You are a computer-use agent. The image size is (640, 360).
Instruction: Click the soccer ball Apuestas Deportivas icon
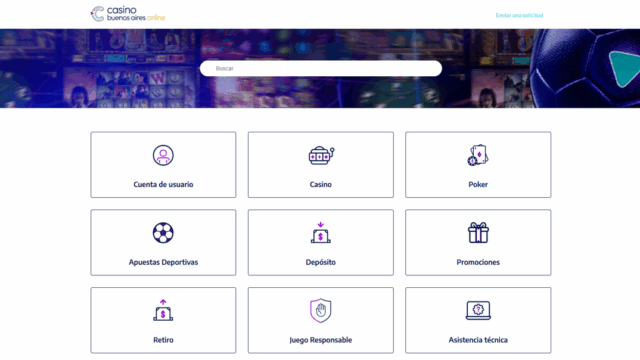click(163, 233)
